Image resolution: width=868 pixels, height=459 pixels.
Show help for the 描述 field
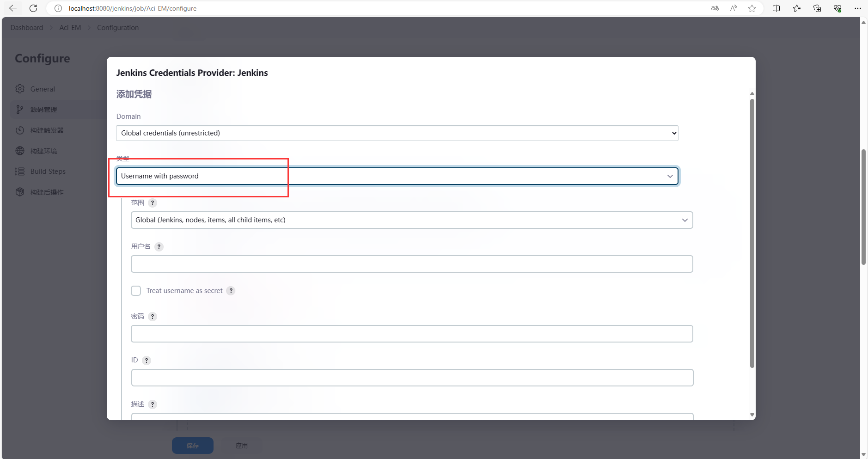[153, 404]
